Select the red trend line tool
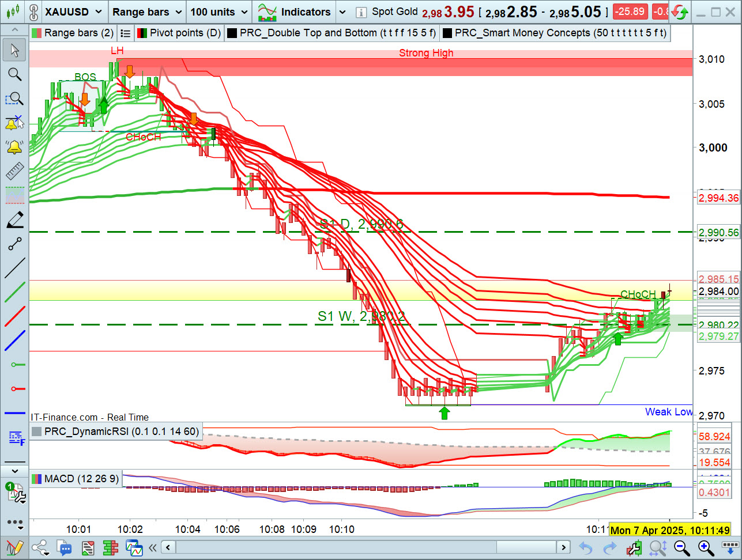 point(14,317)
